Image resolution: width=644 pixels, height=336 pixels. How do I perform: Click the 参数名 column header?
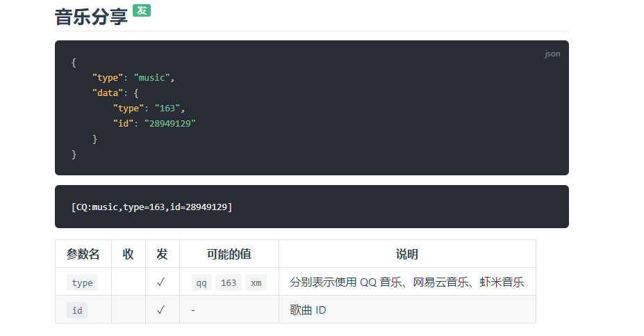click(x=83, y=254)
